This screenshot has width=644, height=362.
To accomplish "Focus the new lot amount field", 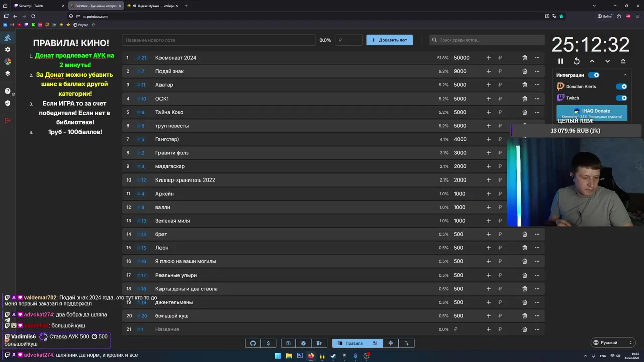I will (348, 40).
